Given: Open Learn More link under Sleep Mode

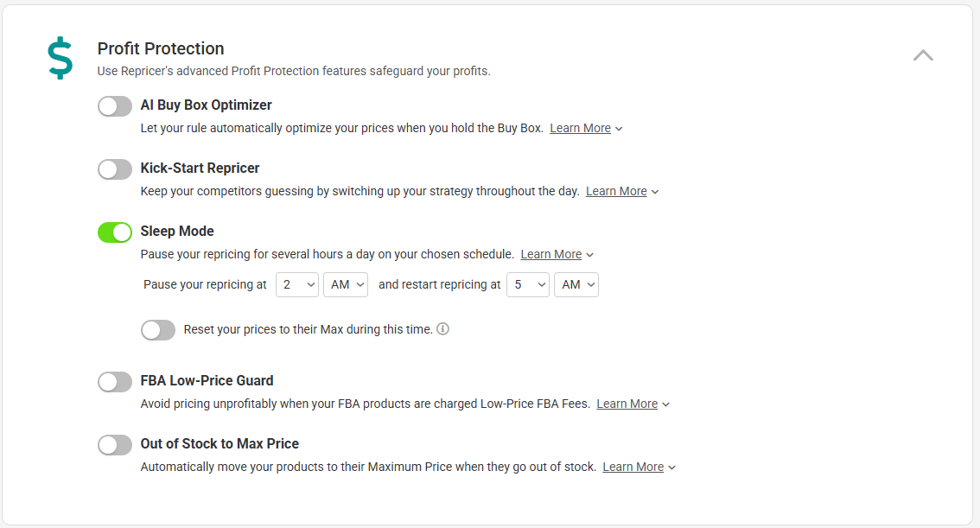Looking at the screenshot, I should tap(551, 254).
